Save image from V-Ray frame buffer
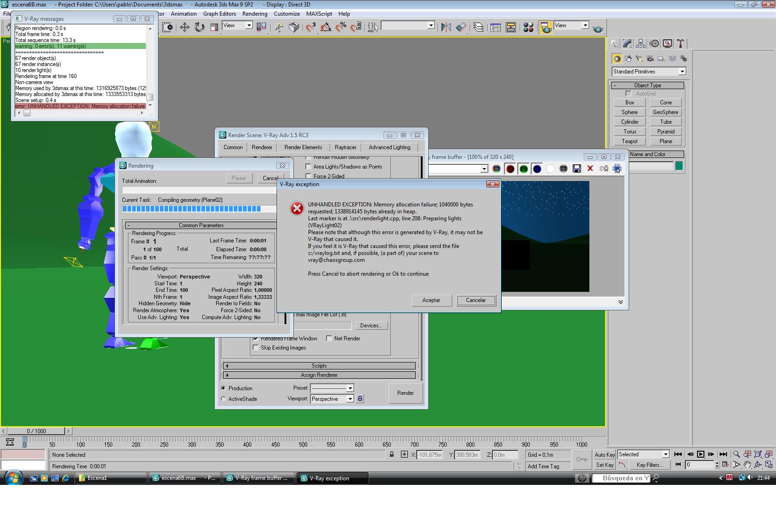Screen dimensions: 776x532 (x=577, y=169)
